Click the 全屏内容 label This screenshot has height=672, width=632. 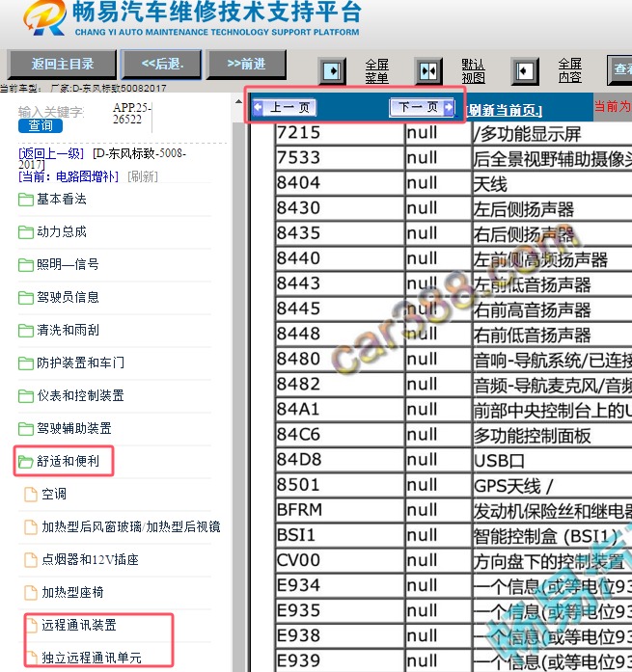(x=570, y=71)
